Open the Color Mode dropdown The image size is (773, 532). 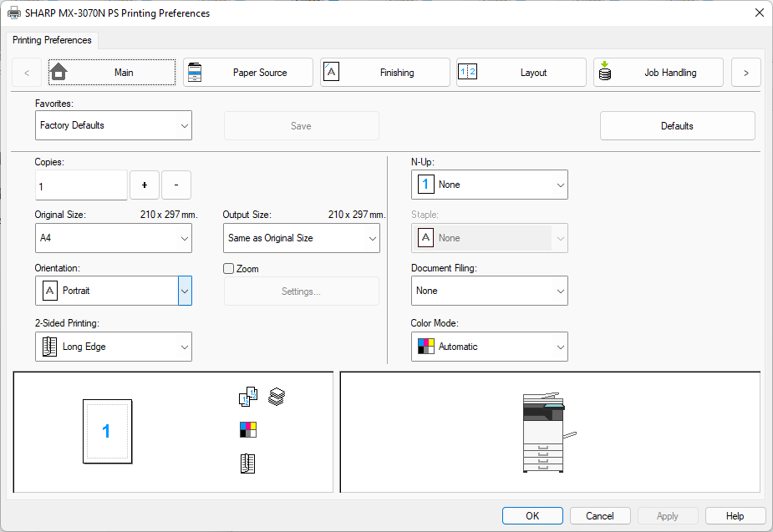[489, 347]
